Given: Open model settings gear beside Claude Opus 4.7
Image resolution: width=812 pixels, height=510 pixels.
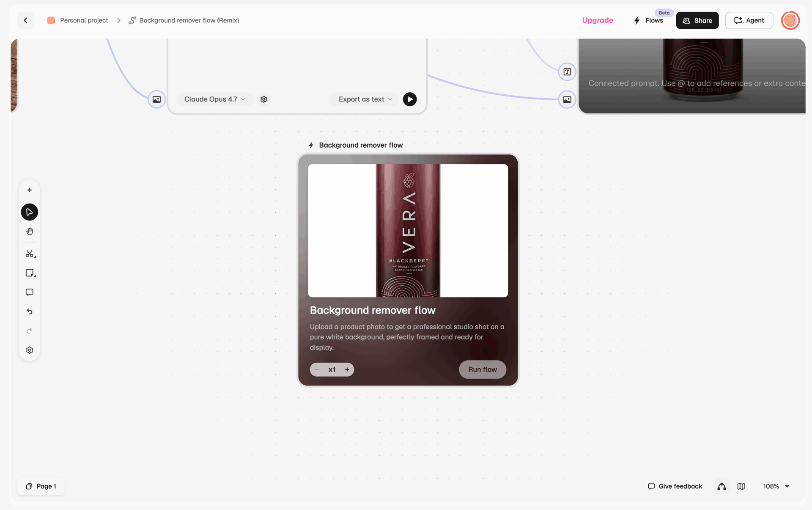Looking at the screenshot, I should tap(264, 99).
